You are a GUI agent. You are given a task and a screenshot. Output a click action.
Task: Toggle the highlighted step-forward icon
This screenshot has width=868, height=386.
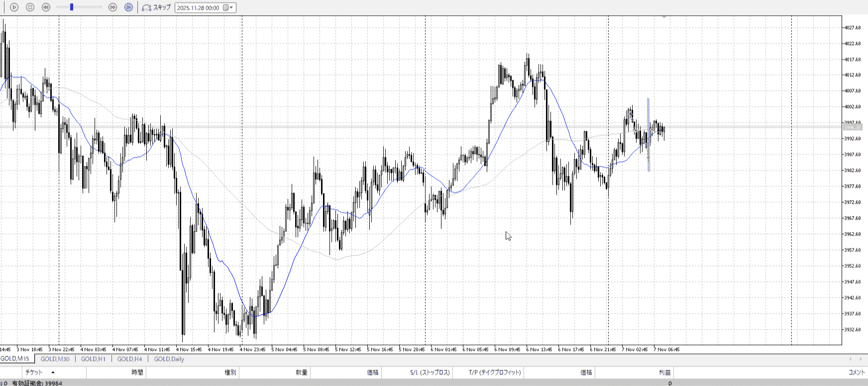(x=128, y=7)
